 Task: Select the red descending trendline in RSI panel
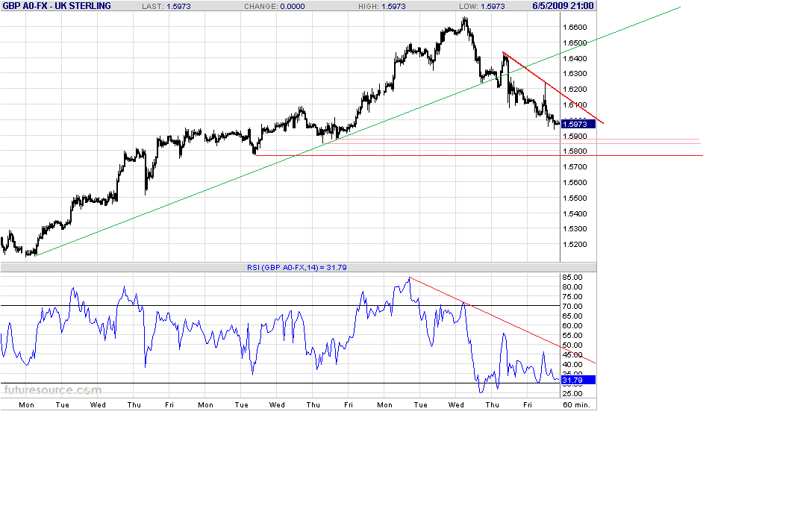502,321
